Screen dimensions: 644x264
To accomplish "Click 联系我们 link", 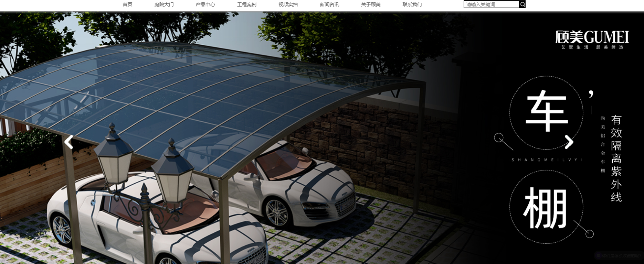I will point(412,4).
